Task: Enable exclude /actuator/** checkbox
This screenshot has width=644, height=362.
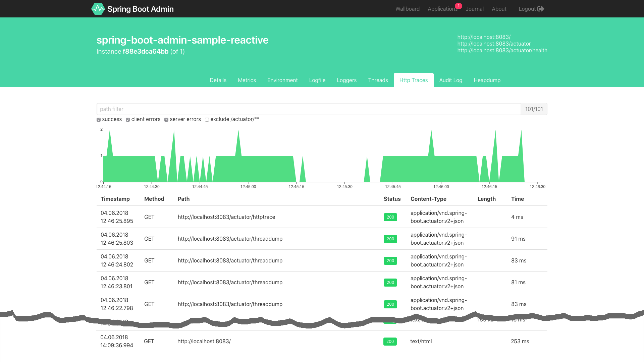Action: 207,120
